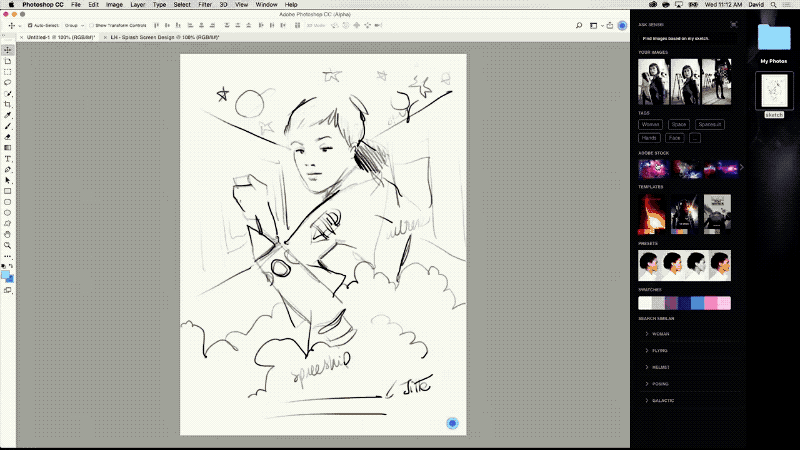
Task: Click the screen mode icon below color swatches
Action: [8, 290]
